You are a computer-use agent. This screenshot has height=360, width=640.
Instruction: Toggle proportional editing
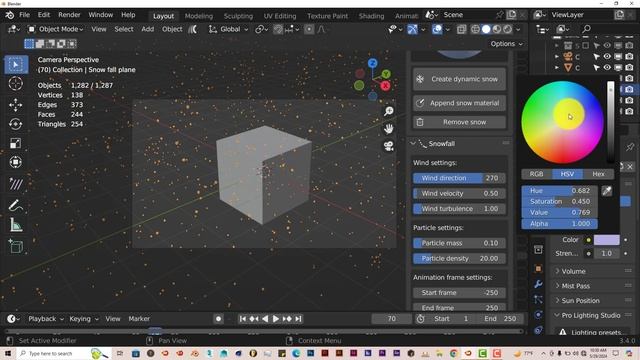[309, 29]
